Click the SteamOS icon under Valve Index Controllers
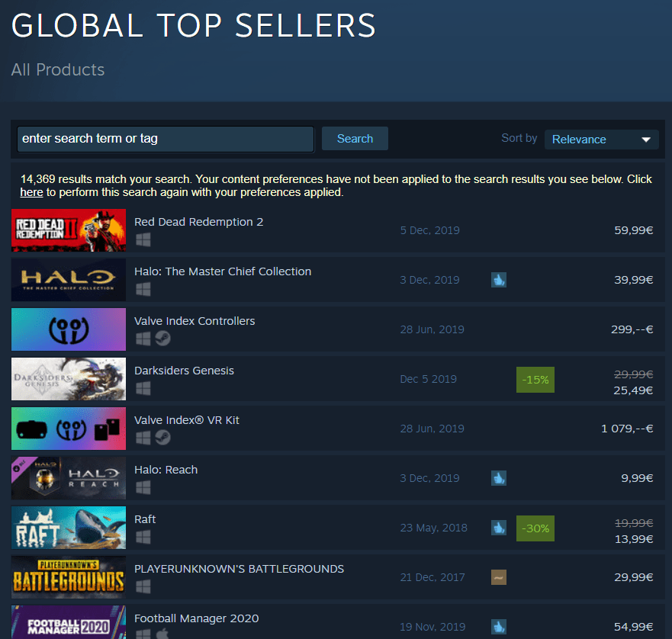This screenshot has height=639, width=672. pos(163,339)
